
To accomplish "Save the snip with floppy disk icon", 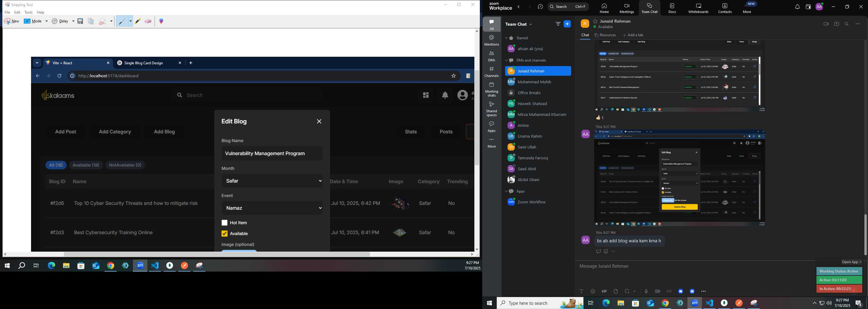I will point(80,21).
